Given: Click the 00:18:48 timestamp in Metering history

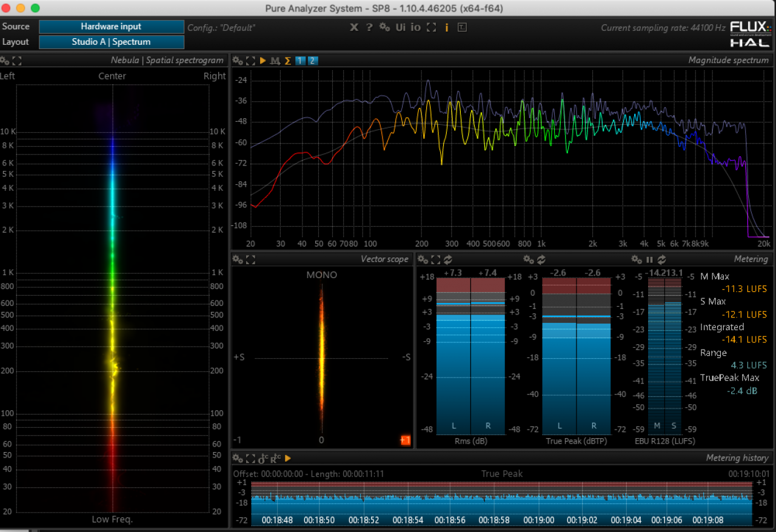Looking at the screenshot, I should pos(277,520).
